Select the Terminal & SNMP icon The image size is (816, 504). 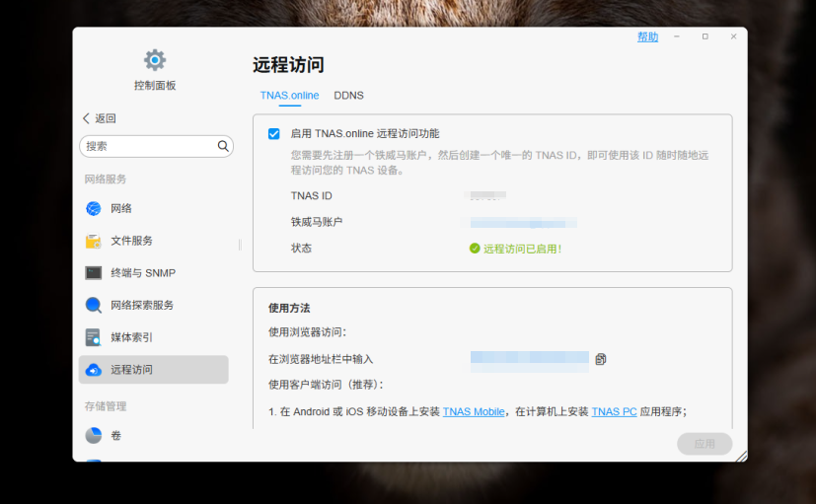[94, 273]
